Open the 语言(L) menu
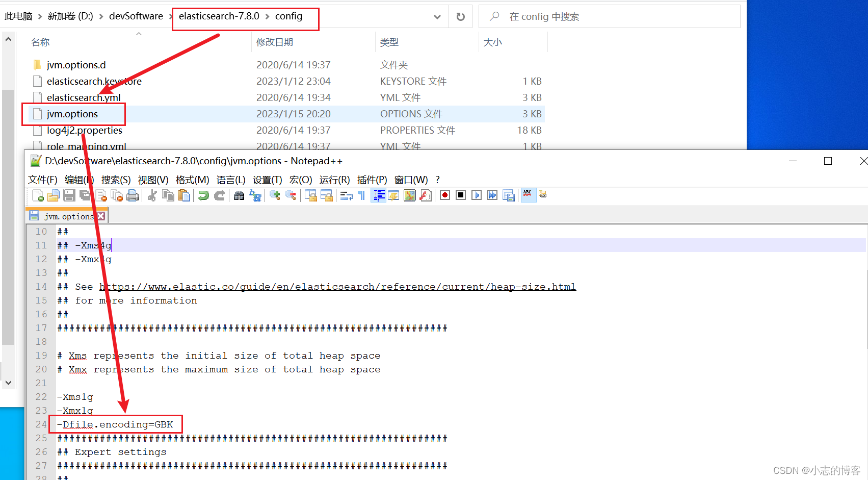 point(231,180)
